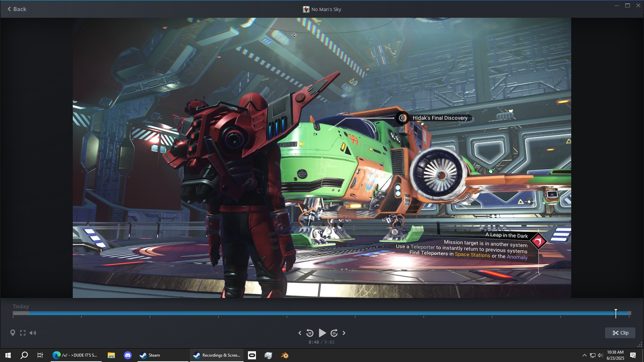
Task: Open system volume control in the tray
Action: [600, 355]
